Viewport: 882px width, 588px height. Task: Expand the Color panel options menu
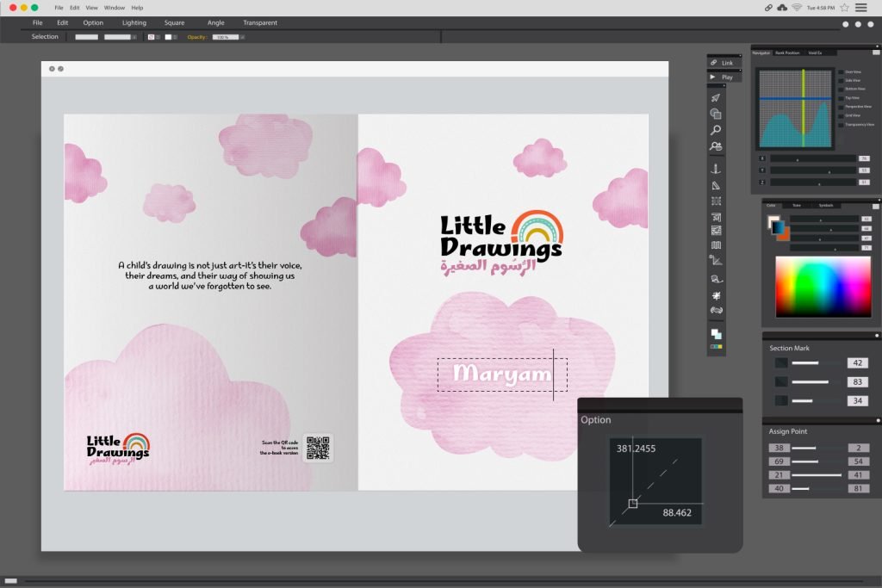tap(875, 206)
